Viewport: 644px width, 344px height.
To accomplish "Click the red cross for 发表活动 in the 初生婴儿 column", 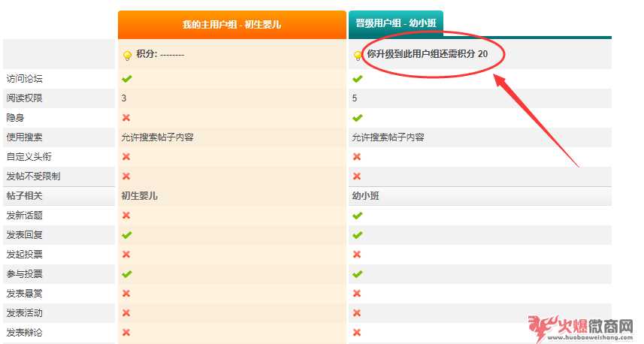I will point(126,312).
